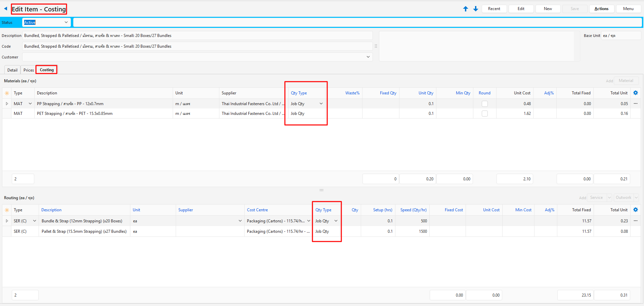
Task: Switch to the Detail tab
Action: pyautogui.click(x=12, y=70)
